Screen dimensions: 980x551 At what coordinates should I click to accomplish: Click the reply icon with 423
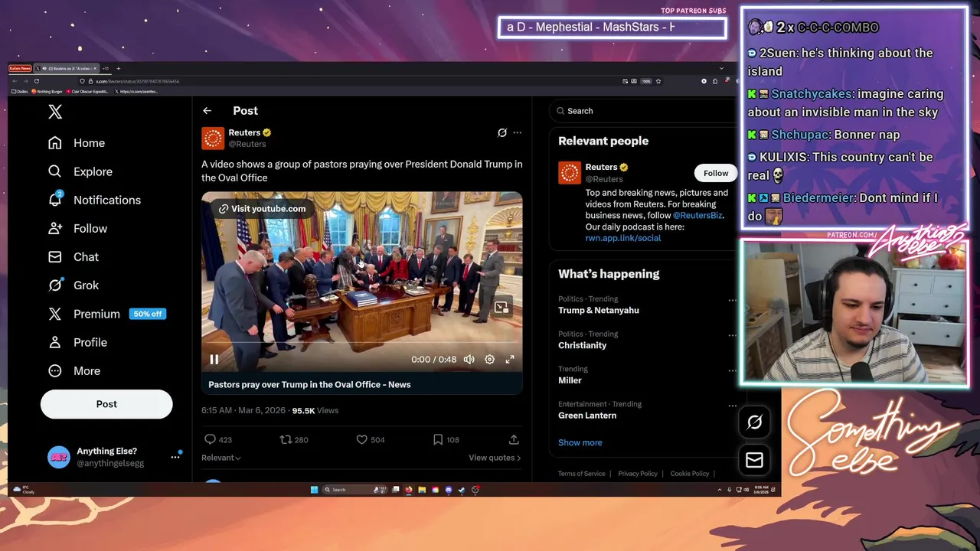point(217,439)
